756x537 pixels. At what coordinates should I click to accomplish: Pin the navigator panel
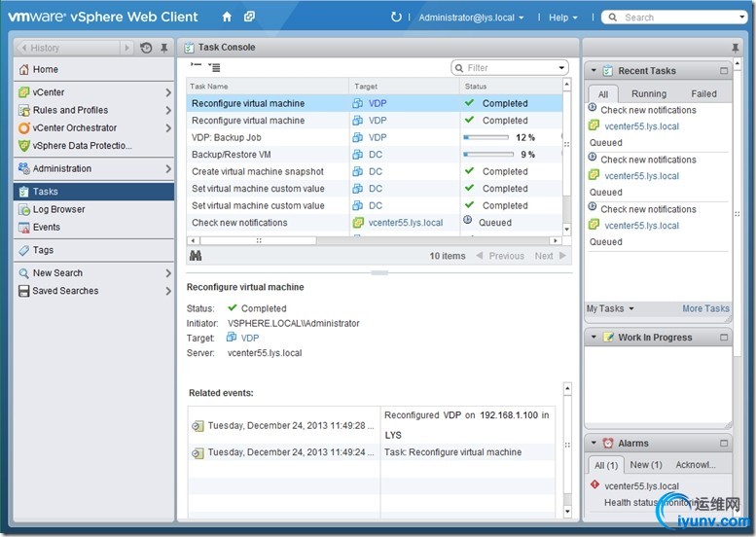click(163, 48)
